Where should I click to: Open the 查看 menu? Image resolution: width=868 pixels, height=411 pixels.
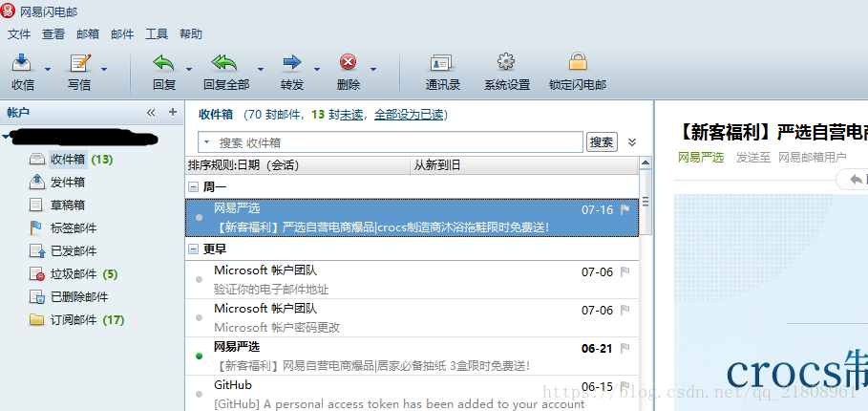(53, 34)
